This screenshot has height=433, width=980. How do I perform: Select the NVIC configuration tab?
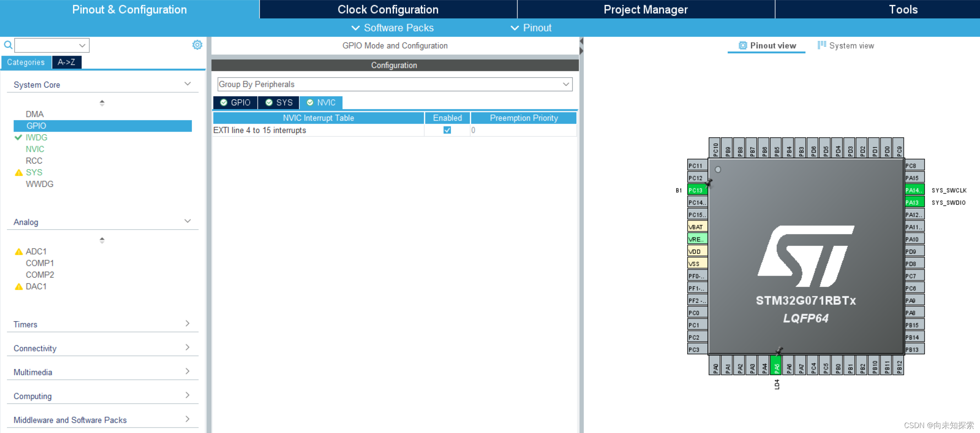(321, 103)
